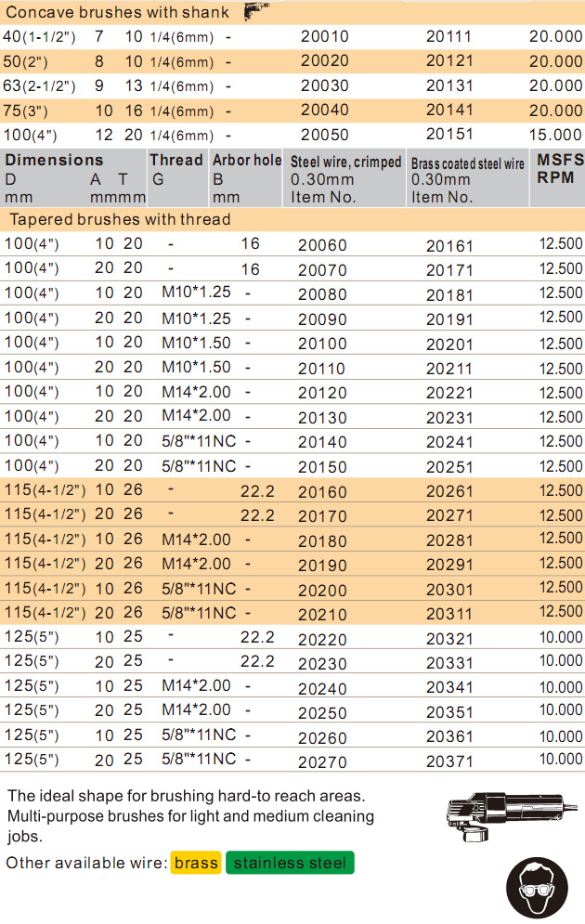Click the Other available wire label

pyautogui.click(x=86, y=863)
